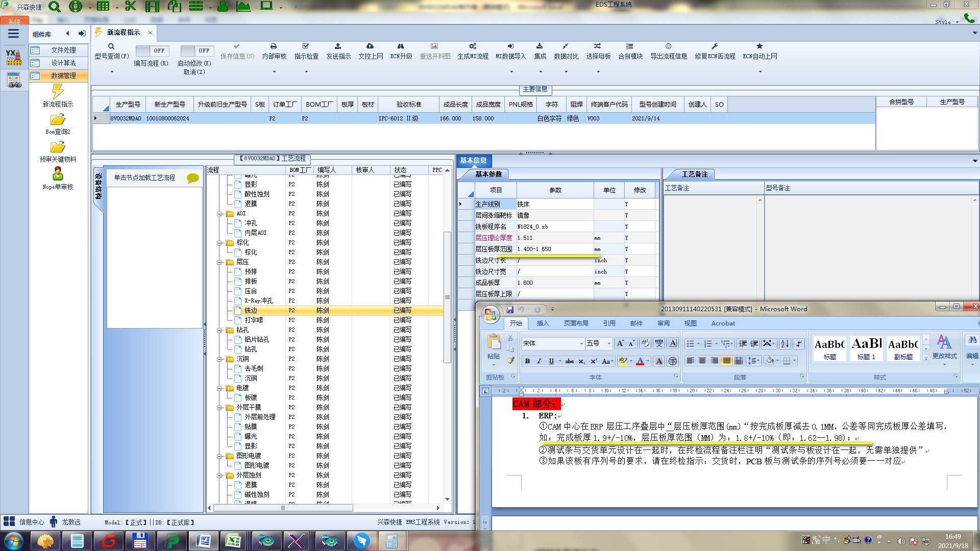This screenshot has width=980, height=551.
Task: Open the 五号 font size dropdown in Word
Action: 608,344
